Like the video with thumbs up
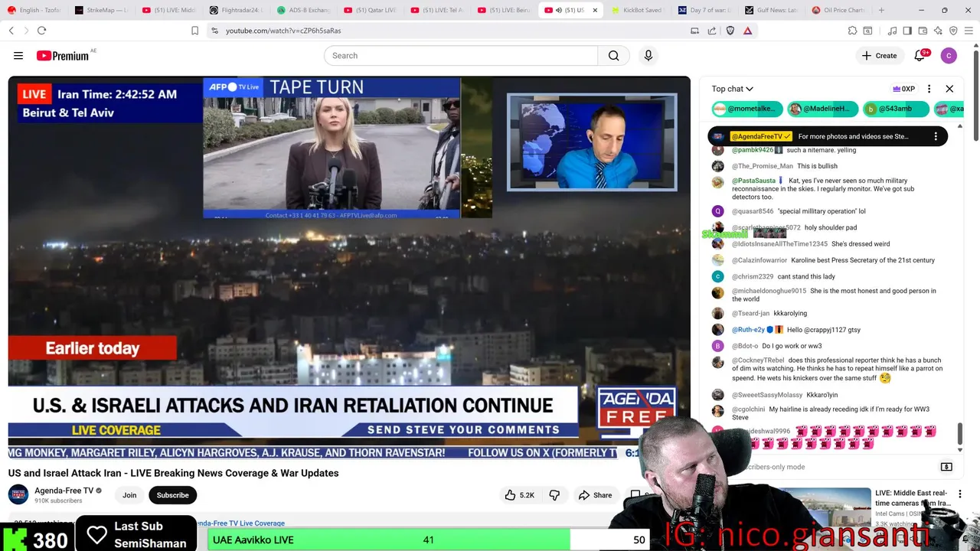This screenshot has width=980, height=551. (519, 495)
